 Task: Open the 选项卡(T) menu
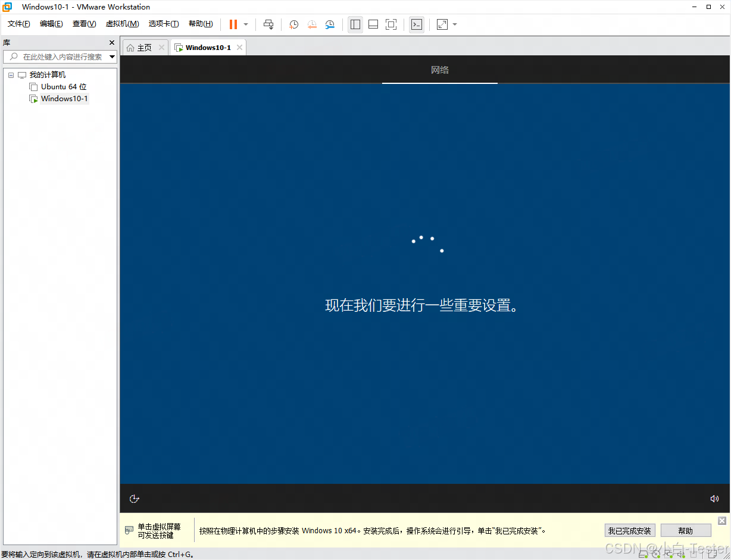pos(164,24)
